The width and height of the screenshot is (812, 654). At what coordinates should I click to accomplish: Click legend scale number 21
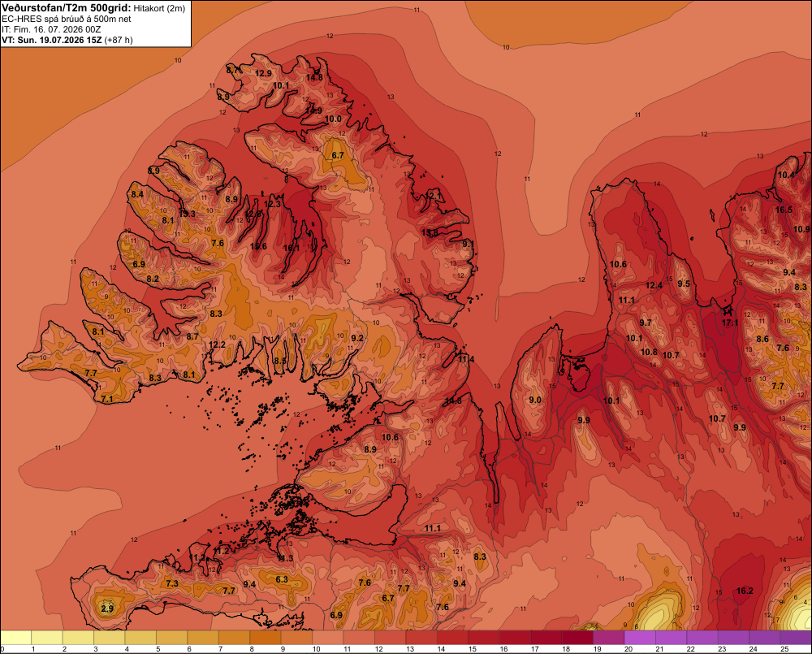(x=659, y=649)
